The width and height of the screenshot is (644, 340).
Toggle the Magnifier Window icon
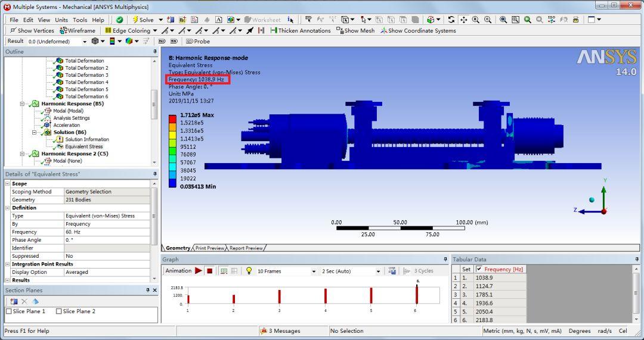point(515,20)
